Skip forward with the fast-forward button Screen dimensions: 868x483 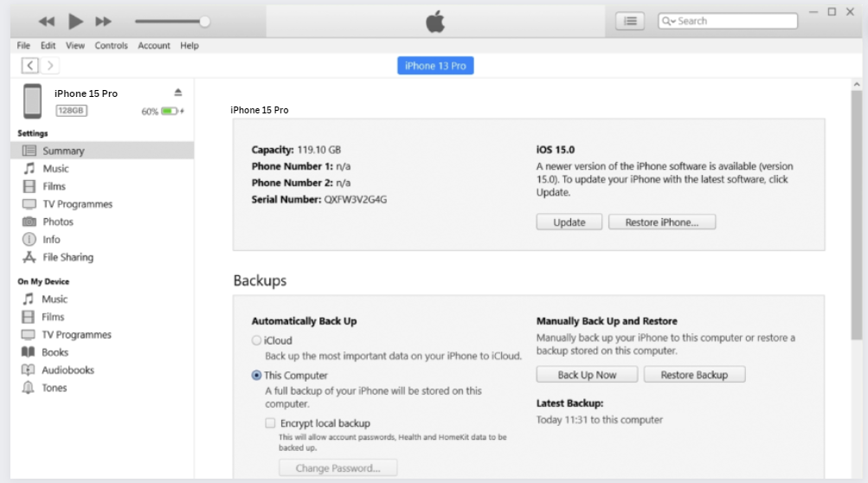click(x=103, y=22)
